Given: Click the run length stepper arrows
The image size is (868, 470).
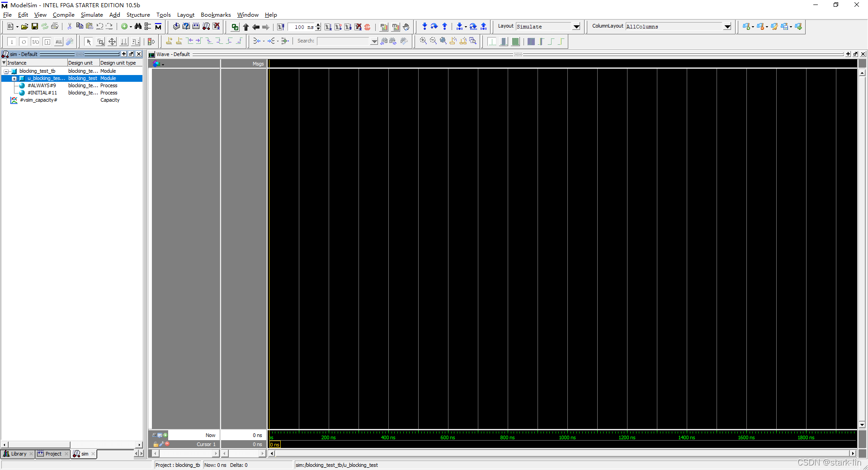Looking at the screenshot, I should [318, 27].
